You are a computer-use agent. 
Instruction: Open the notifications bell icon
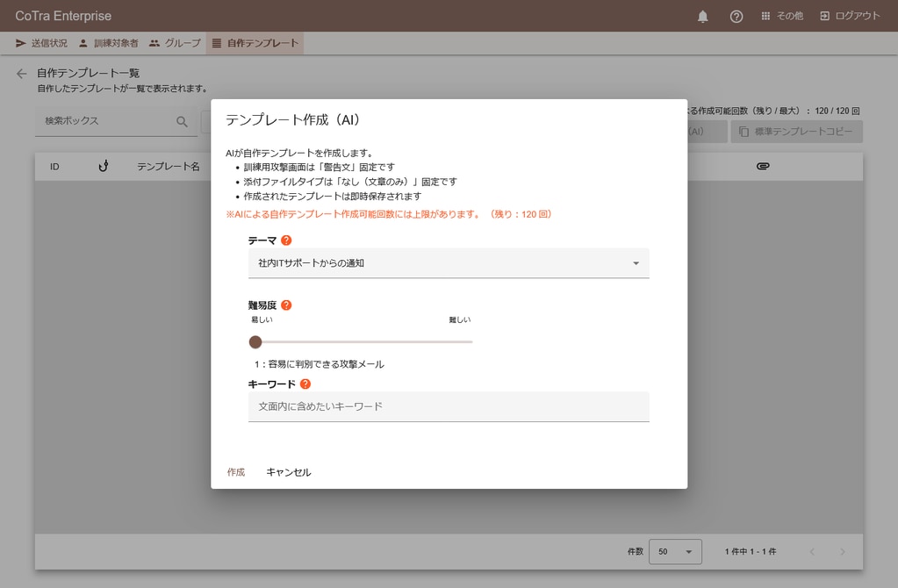703,16
